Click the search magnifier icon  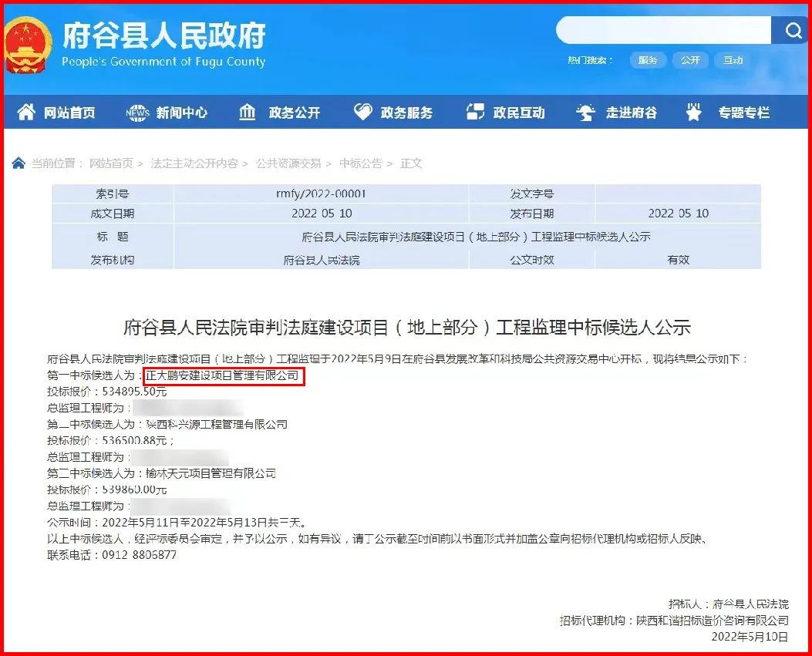pyautogui.click(x=791, y=31)
